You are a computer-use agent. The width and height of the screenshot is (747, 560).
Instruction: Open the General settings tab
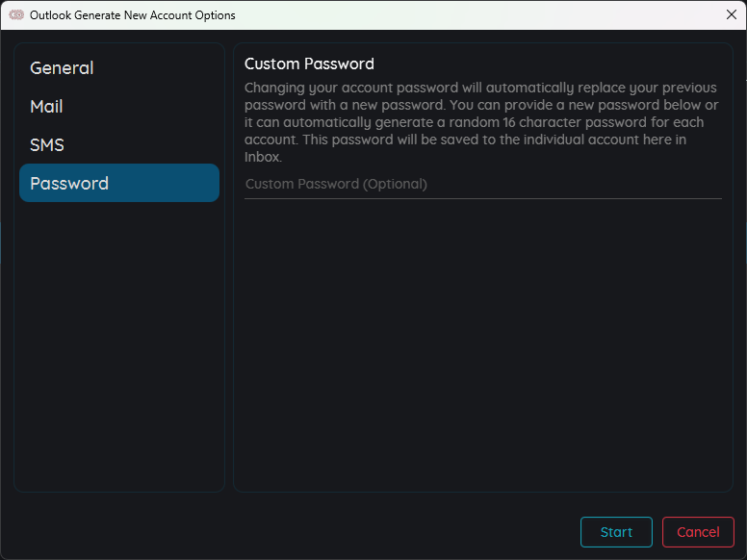tap(119, 68)
